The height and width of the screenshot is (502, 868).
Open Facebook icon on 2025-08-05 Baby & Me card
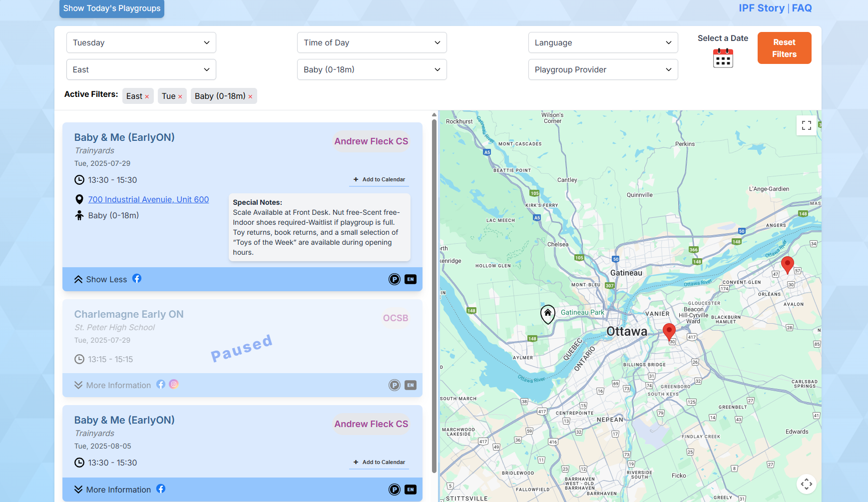click(x=161, y=489)
